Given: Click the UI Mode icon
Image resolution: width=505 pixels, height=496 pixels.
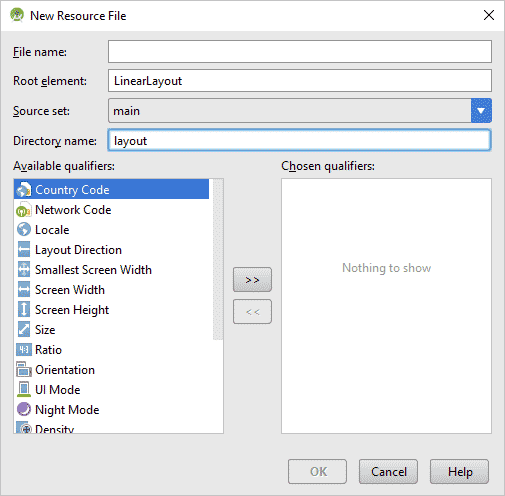Looking at the screenshot, I should point(24,390).
